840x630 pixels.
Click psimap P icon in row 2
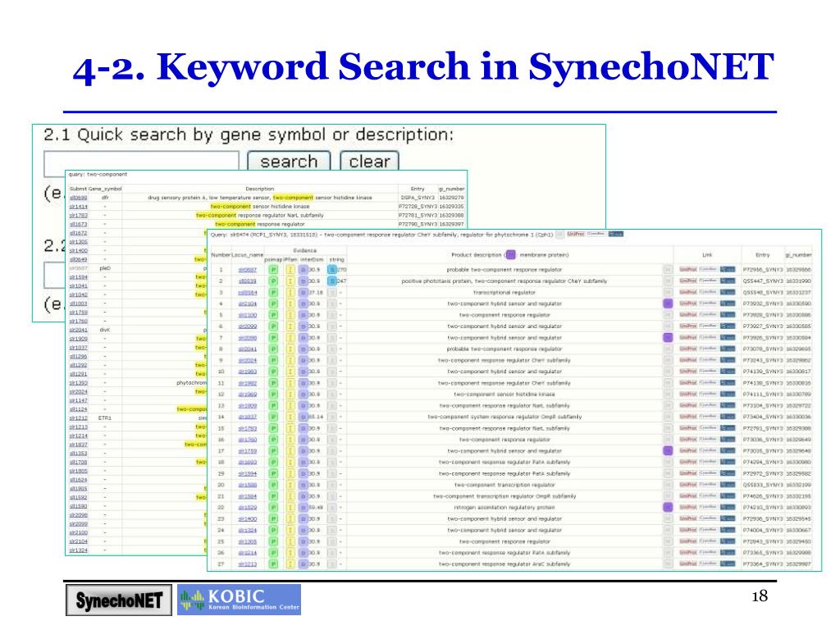(273, 281)
